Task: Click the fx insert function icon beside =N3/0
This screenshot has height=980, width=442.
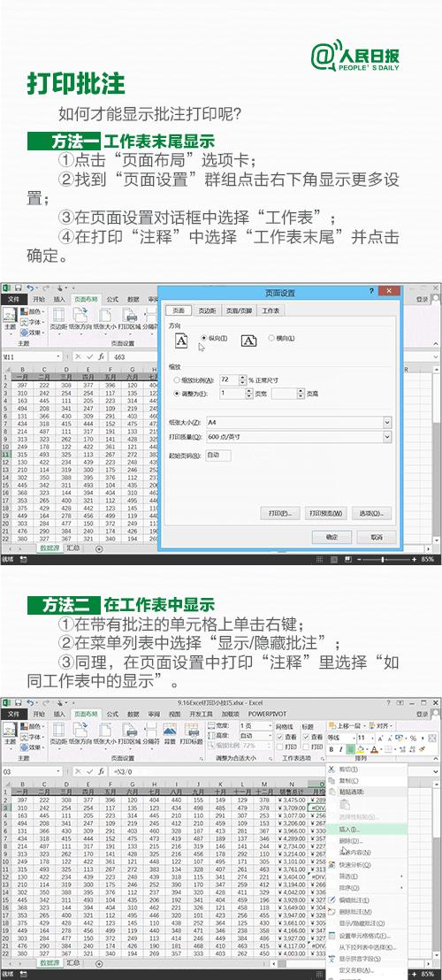Action: coord(101,771)
